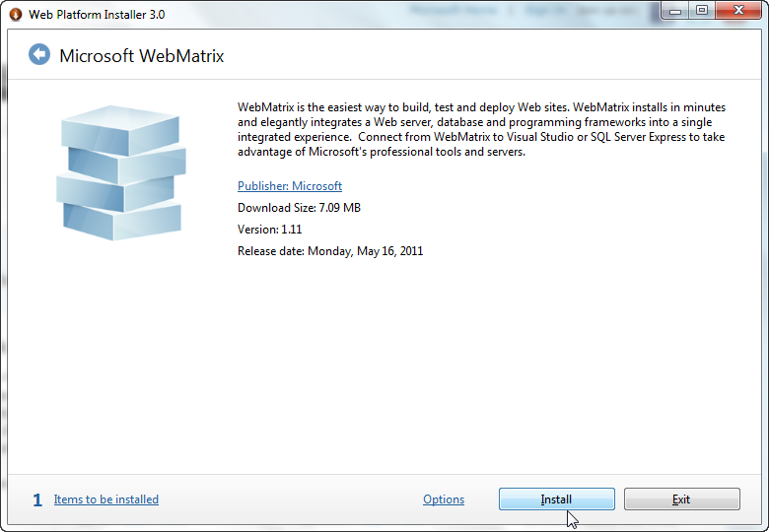
Task: Click the Download Size: 7.09 MB text
Action: [299, 208]
